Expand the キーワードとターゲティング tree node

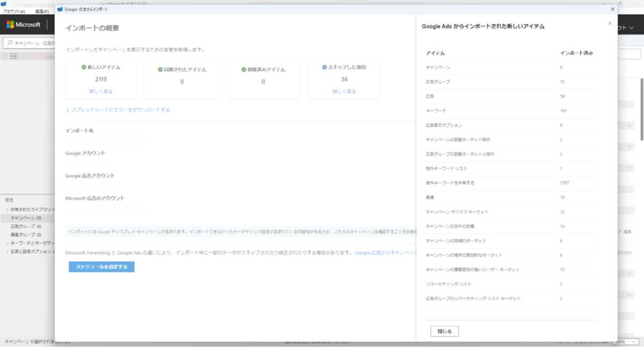coord(7,243)
